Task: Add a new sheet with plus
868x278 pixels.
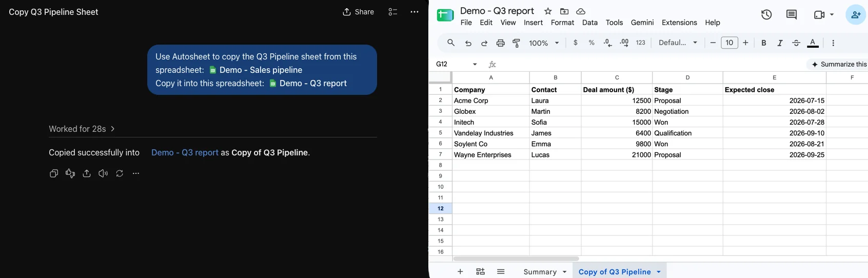Action: coord(460,272)
